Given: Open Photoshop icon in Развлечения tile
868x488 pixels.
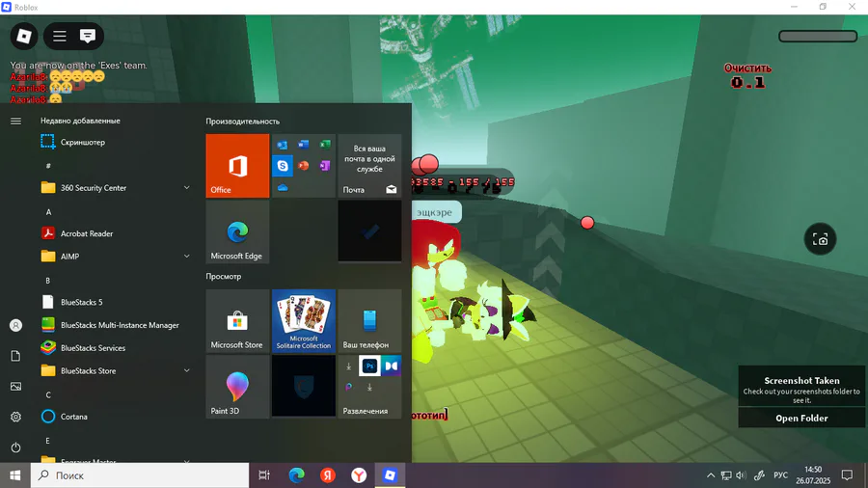Looking at the screenshot, I should pos(369,366).
